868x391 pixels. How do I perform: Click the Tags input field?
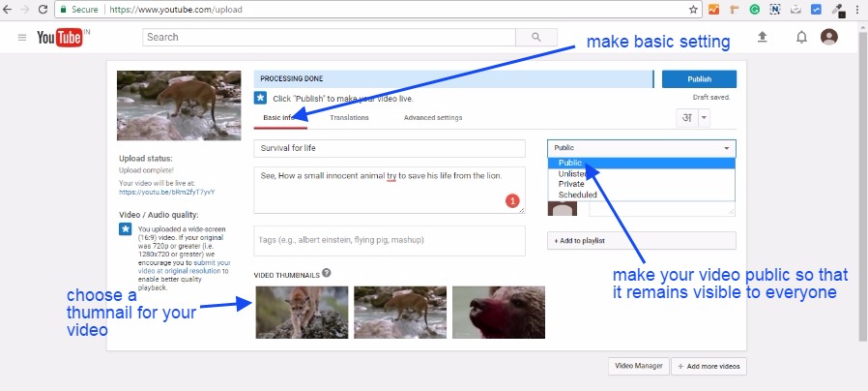pos(389,241)
